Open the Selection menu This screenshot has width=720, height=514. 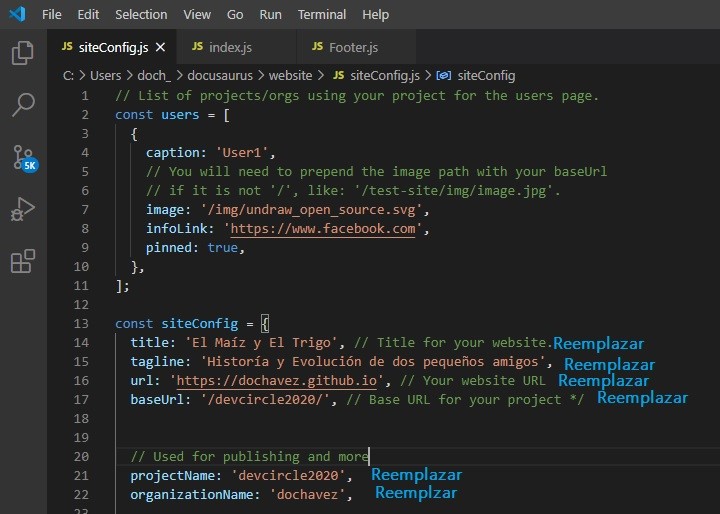coord(141,15)
